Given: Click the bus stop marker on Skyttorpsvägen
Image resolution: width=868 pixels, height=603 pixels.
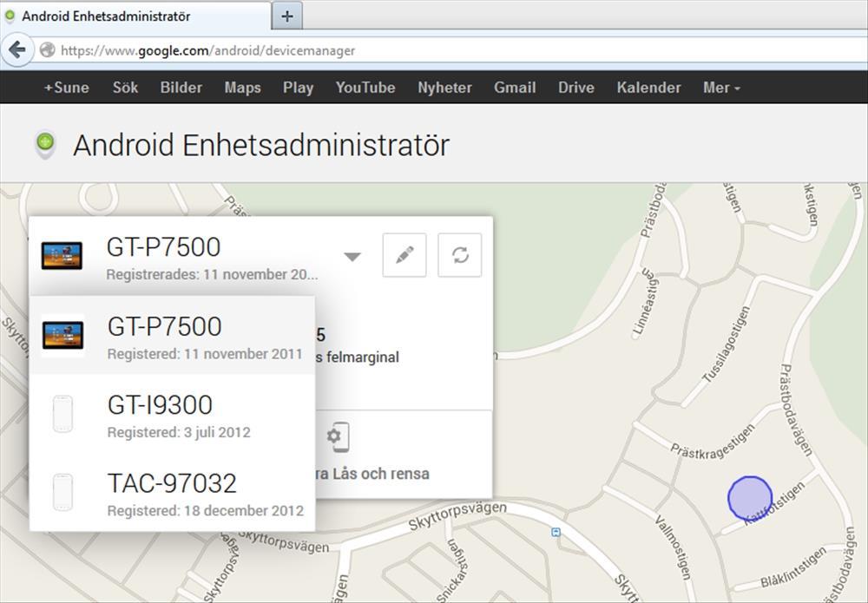Looking at the screenshot, I should pyautogui.click(x=556, y=532).
